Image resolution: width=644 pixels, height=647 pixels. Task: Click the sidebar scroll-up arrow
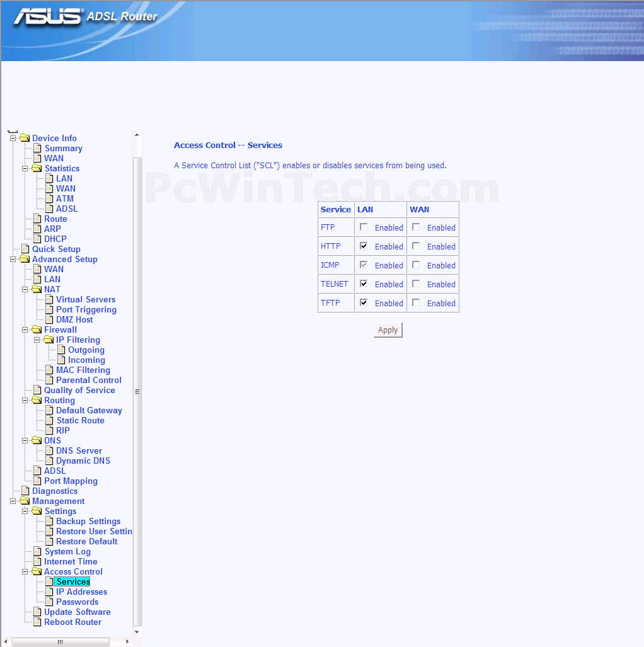point(137,135)
